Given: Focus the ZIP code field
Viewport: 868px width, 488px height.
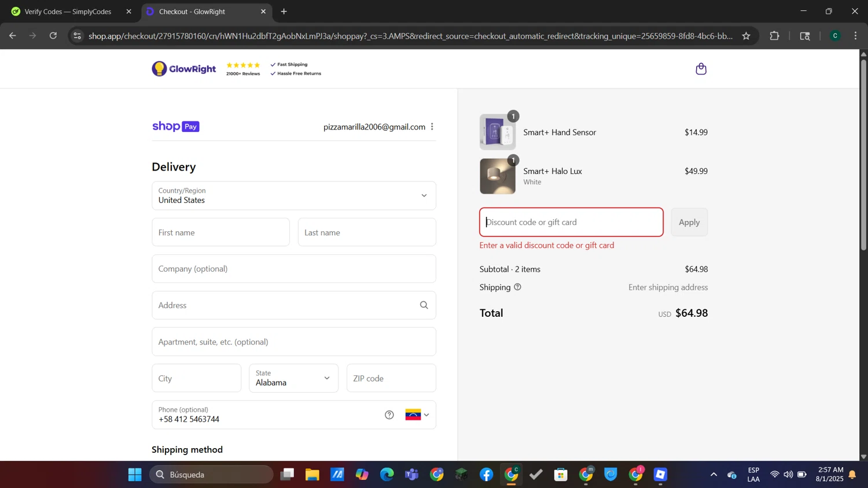Looking at the screenshot, I should click(391, 378).
